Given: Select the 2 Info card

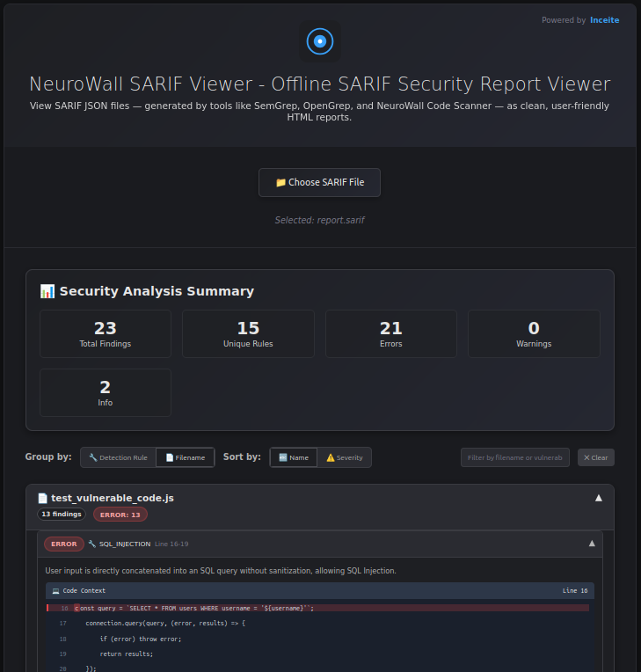Looking at the screenshot, I should 106,392.
